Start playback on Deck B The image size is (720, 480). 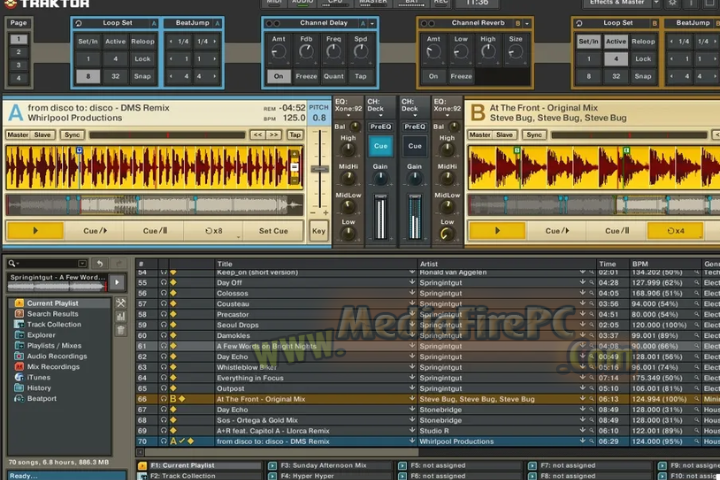(x=497, y=231)
